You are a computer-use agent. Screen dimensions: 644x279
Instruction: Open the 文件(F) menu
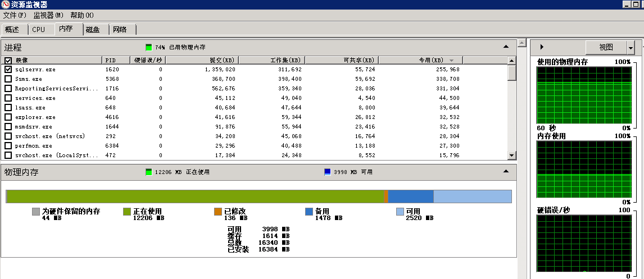[15, 15]
